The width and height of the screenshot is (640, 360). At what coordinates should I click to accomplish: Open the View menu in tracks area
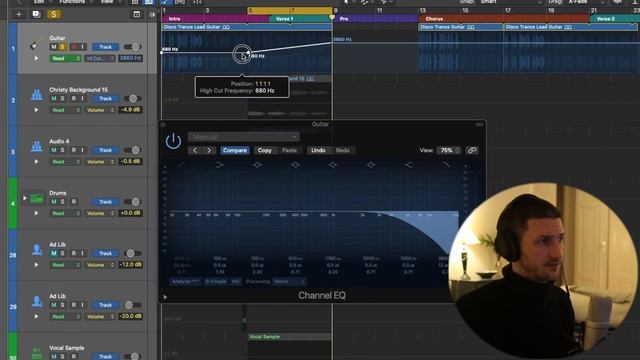pyautogui.click(x=107, y=2)
